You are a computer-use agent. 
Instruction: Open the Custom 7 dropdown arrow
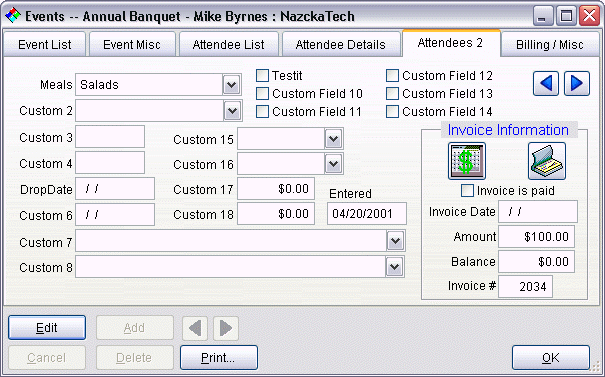[395, 241]
